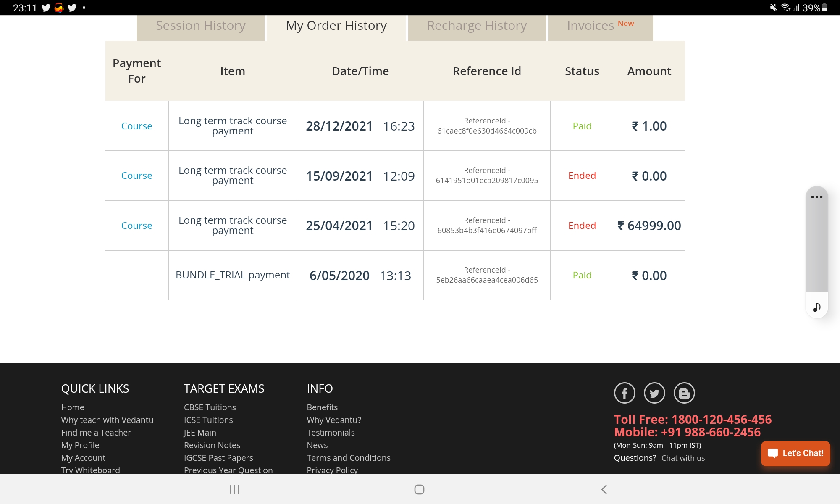The width and height of the screenshot is (840, 504).
Task: Open My Profile in Quick Links
Action: 80,445
